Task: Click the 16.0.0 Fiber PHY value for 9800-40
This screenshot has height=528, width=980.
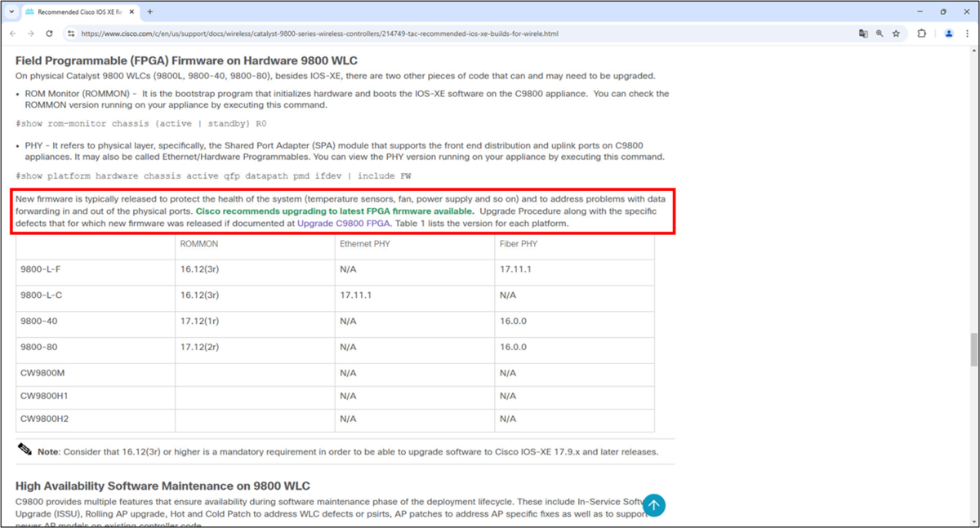Action: (x=513, y=321)
